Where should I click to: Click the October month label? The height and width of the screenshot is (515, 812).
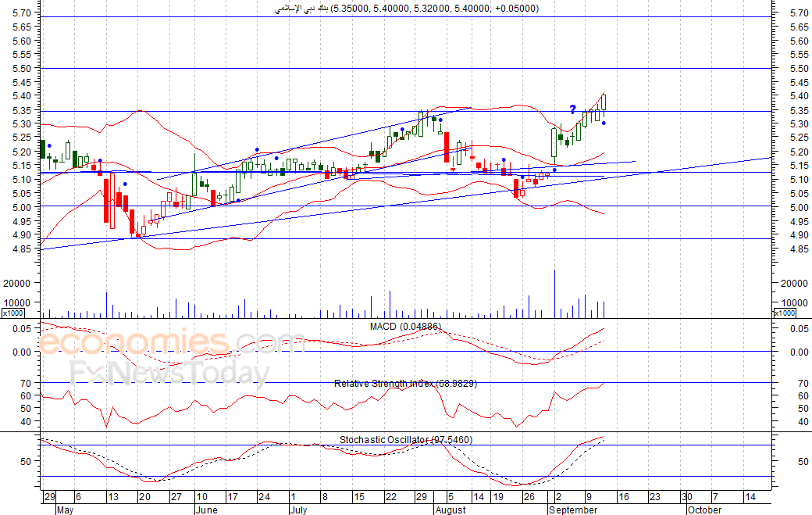pos(704,510)
